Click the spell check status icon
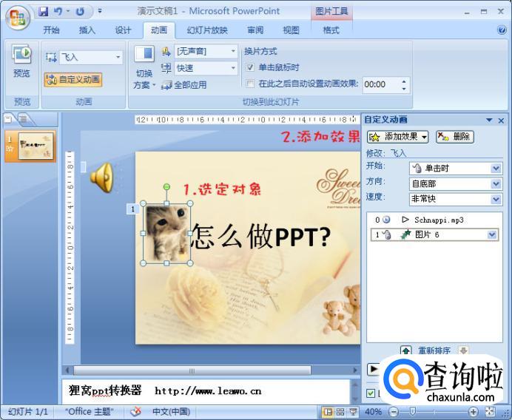 click(x=135, y=412)
